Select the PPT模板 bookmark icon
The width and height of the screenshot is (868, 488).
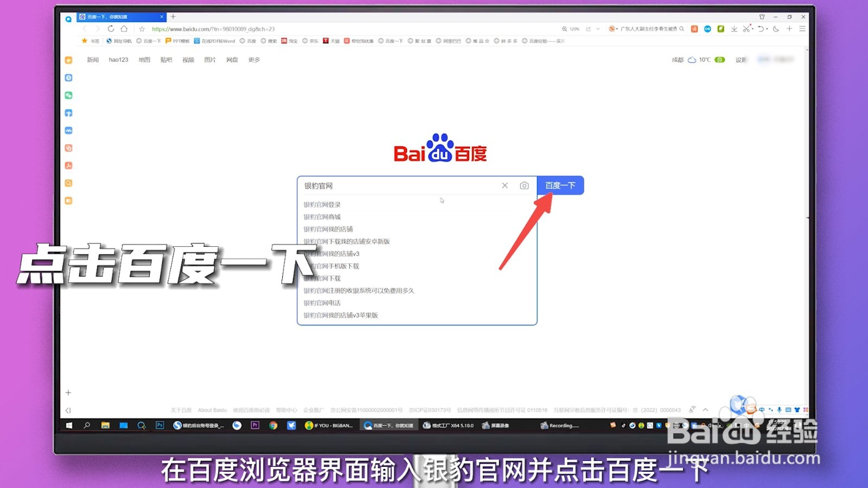pyautogui.click(x=167, y=41)
